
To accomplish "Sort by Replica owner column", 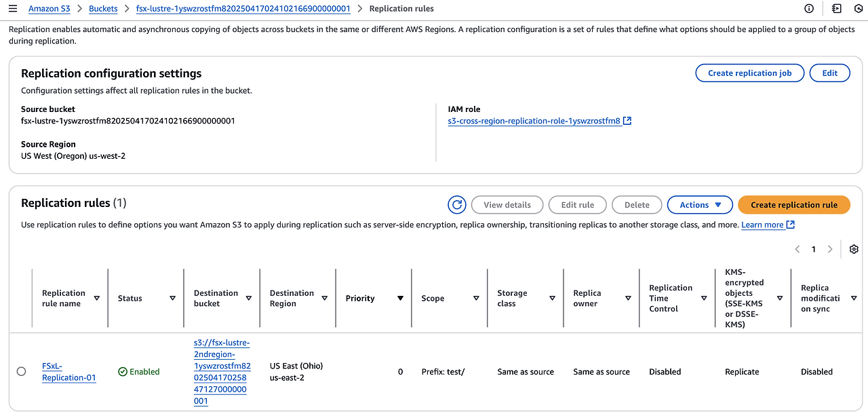I will coord(629,299).
